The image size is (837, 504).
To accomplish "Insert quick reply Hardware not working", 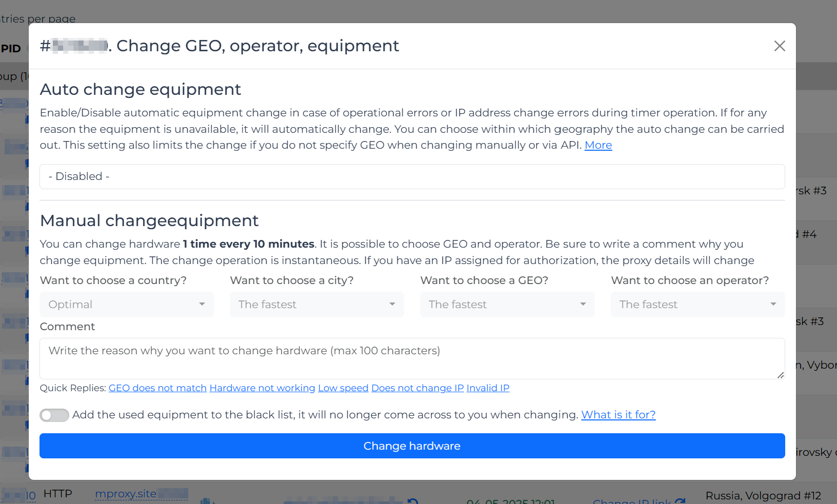I will 262,388.
